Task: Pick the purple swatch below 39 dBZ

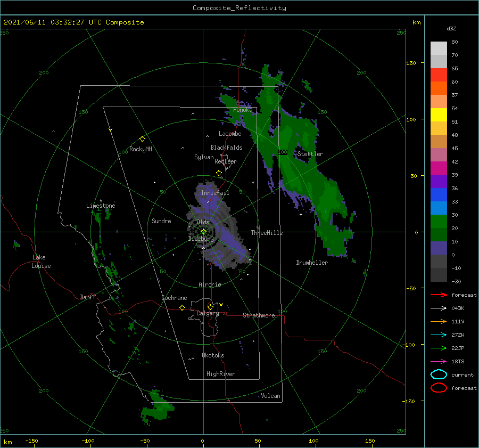Action: [x=439, y=181]
